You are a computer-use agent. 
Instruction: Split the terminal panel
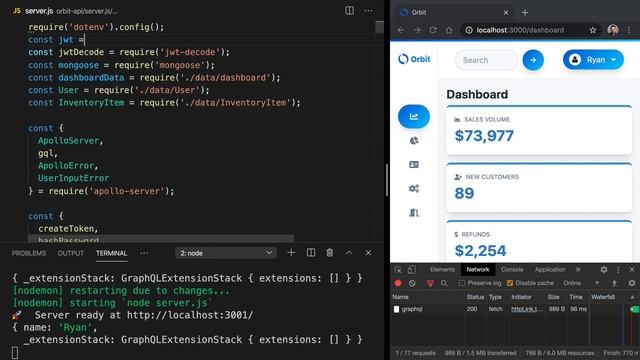[311, 253]
